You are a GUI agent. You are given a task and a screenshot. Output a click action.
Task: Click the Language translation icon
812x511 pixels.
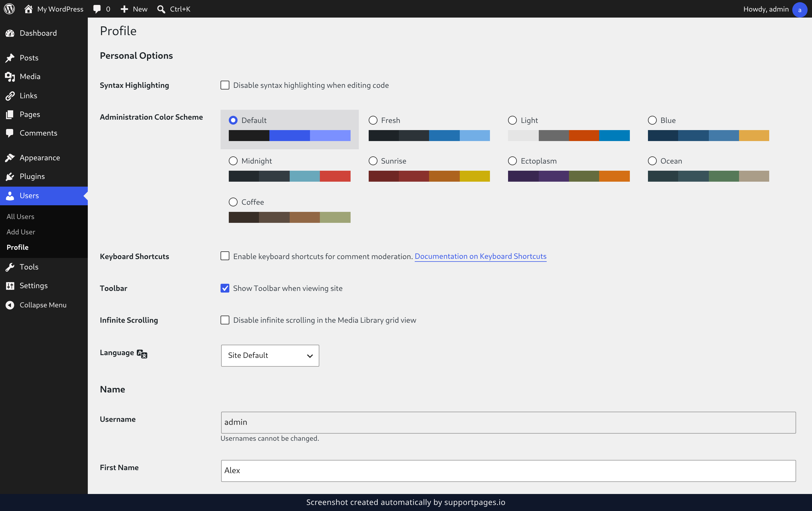pyautogui.click(x=142, y=354)
